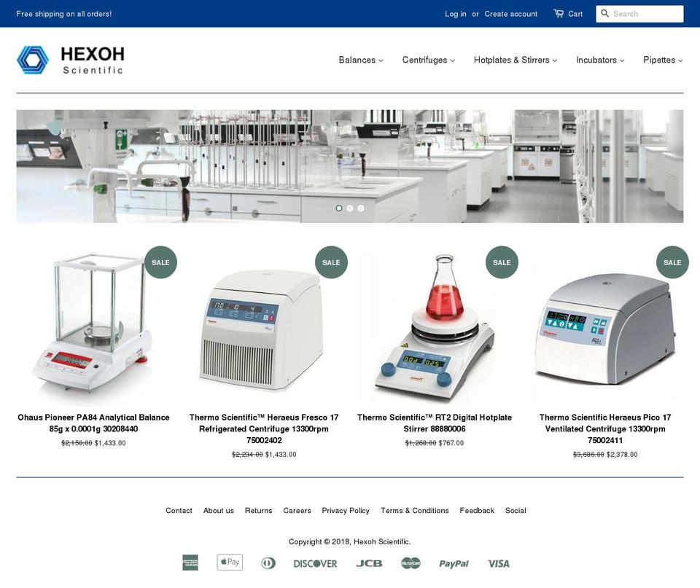This screenshot has height=588, width=700.
Task: Click SALE badge on Ohaus Pioneer balance
Action: (160, 262)
